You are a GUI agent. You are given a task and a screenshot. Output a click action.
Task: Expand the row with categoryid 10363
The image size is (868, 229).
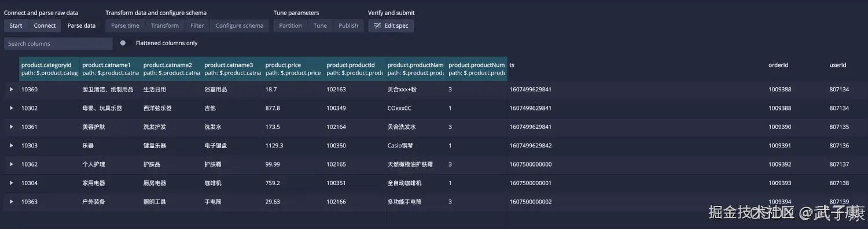[11, 202]
